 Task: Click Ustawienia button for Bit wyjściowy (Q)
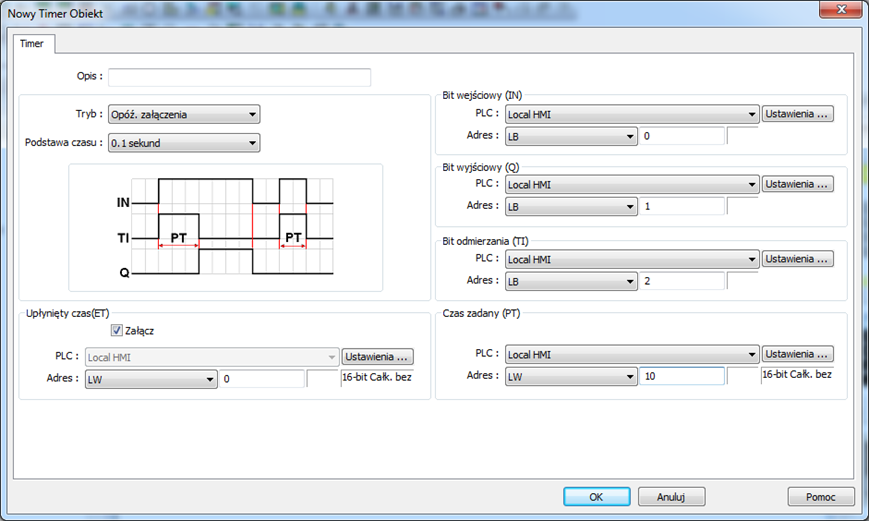tap(798, 184)
